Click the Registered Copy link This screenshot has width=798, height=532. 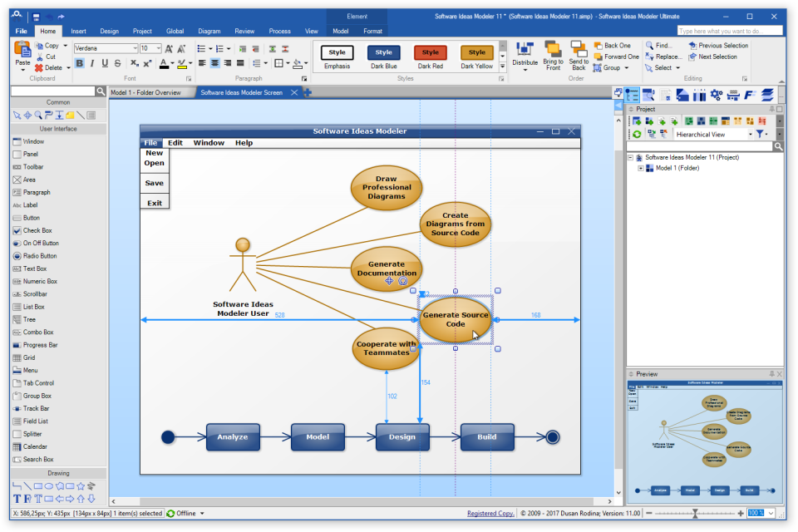[490, 513]
